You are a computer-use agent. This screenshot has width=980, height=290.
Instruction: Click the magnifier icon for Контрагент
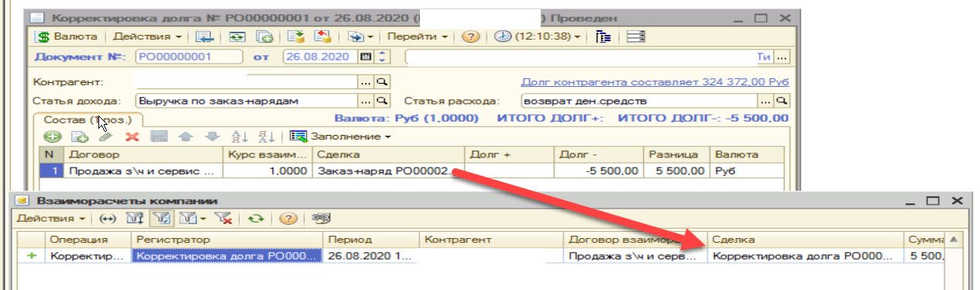[x=381, y=81]
